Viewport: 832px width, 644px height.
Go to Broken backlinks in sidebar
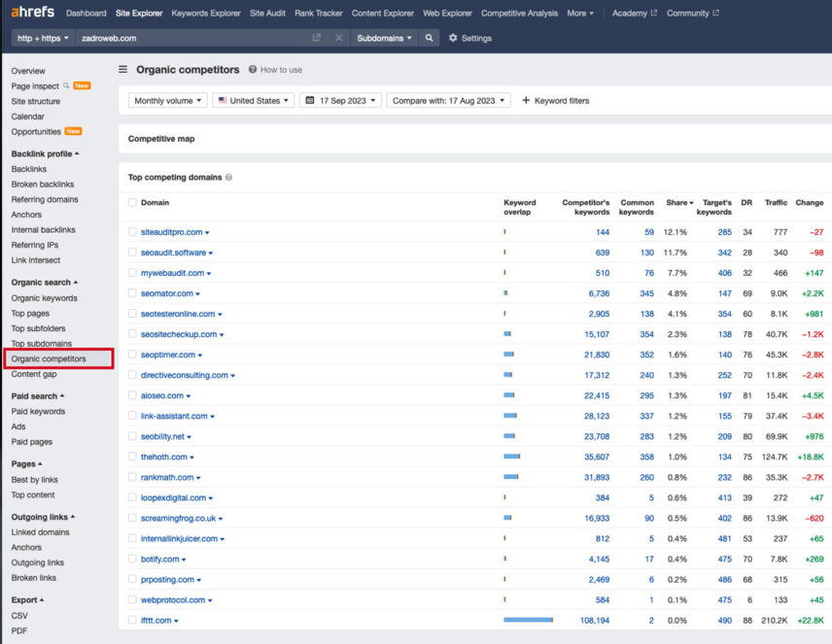point(43,185)
